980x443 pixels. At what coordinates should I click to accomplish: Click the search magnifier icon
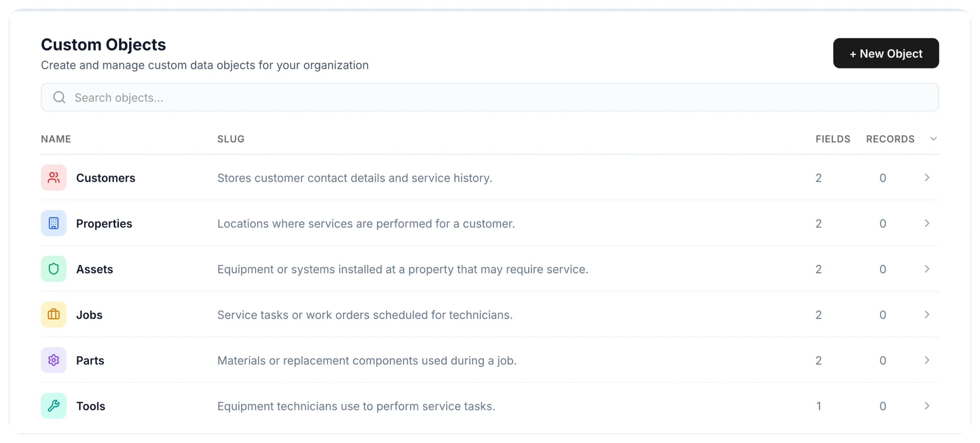tap(59, 97)
